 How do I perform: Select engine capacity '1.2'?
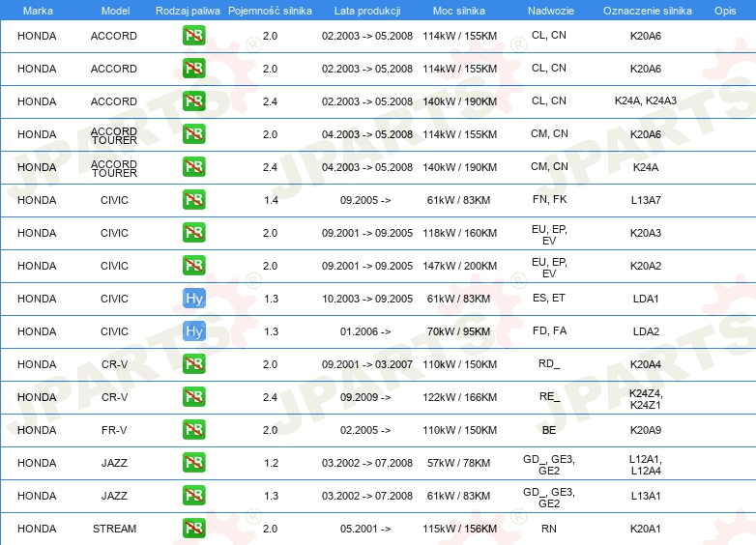271,463
